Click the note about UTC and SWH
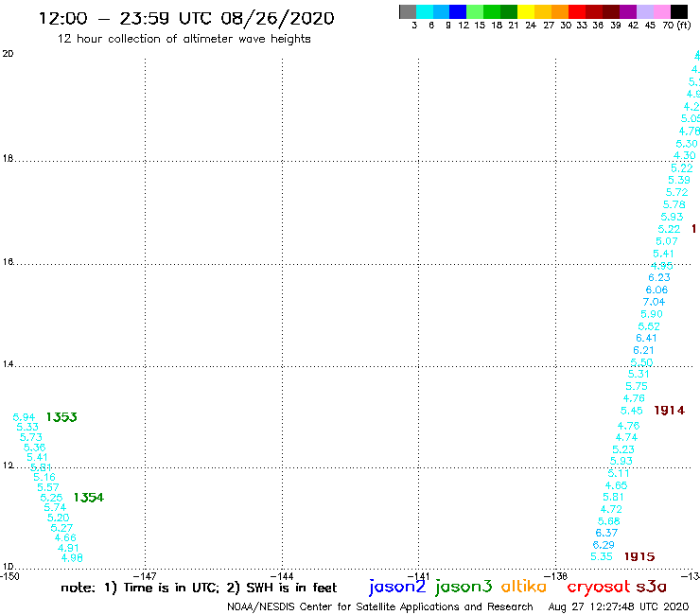Image resolution: width=700 pixels, height=615 pixels. (x=199, y=588)
